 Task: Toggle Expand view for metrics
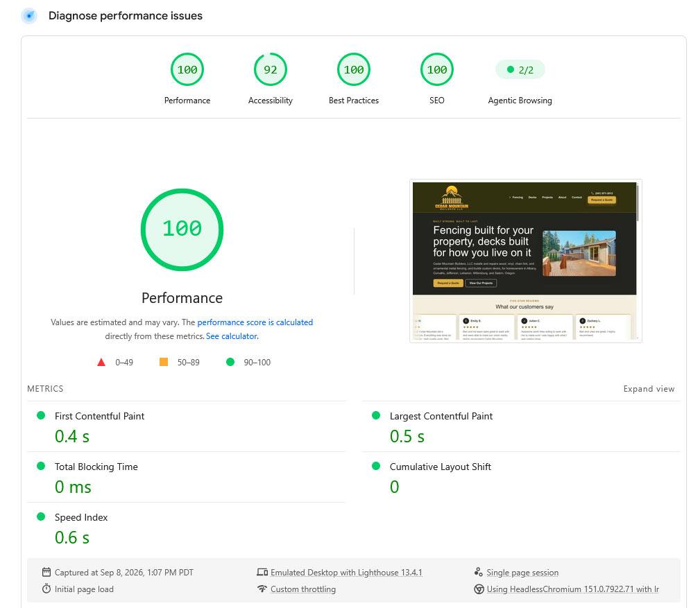(649, 388)
